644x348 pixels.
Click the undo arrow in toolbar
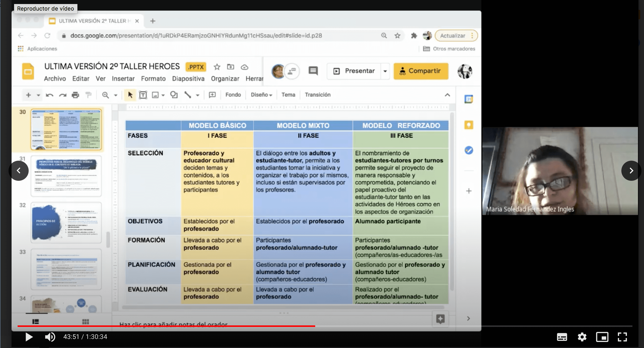pyautogui.click(x=50, y=95)
